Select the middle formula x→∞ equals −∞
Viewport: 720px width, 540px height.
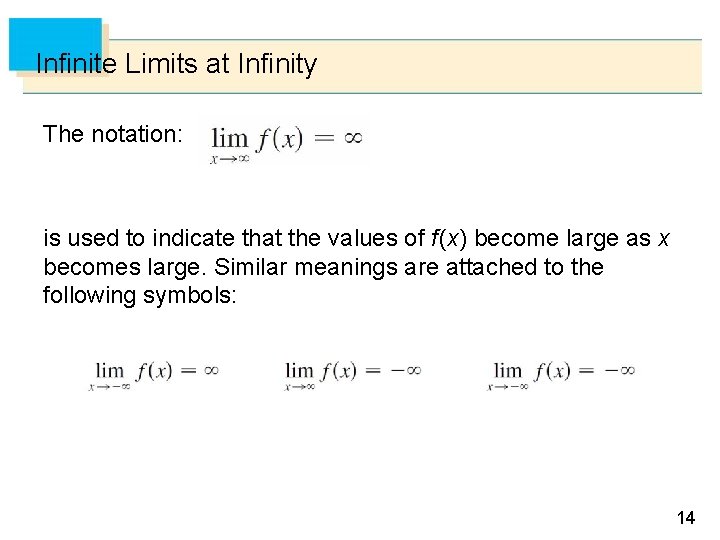coord(352,373)
